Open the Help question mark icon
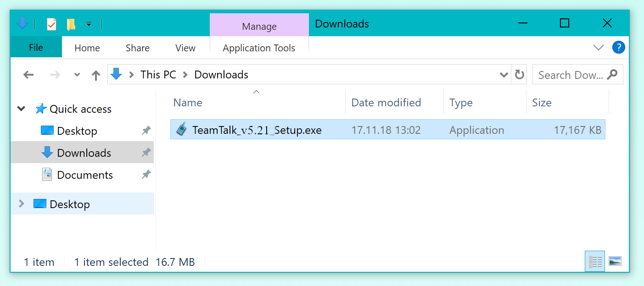The image size is (644, 286). pos(618,47)
